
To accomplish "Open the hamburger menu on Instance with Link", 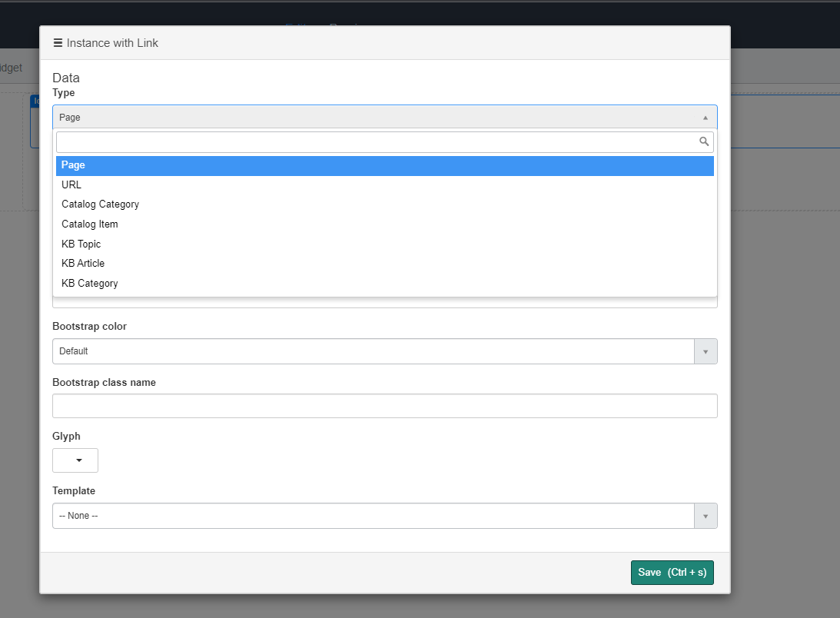I will click(x=58, y=42).
